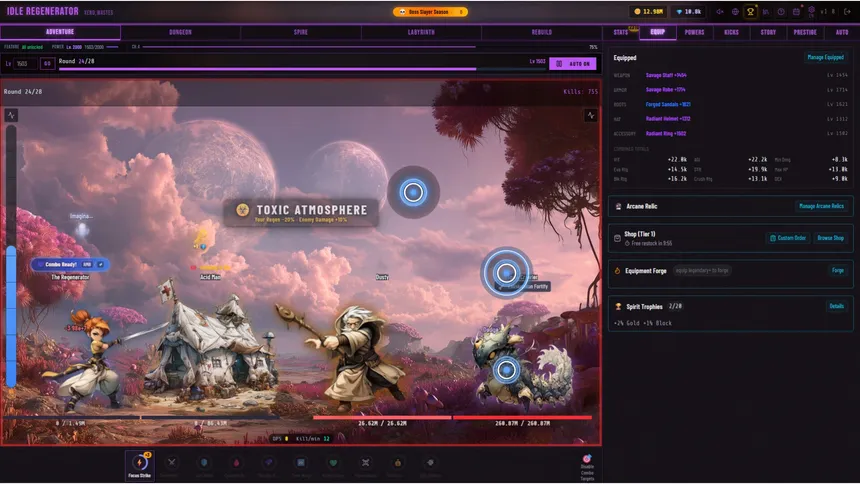Click the Browse Shop button
Viewport: 860px width, 484px height.
click(x=830, y=238)
